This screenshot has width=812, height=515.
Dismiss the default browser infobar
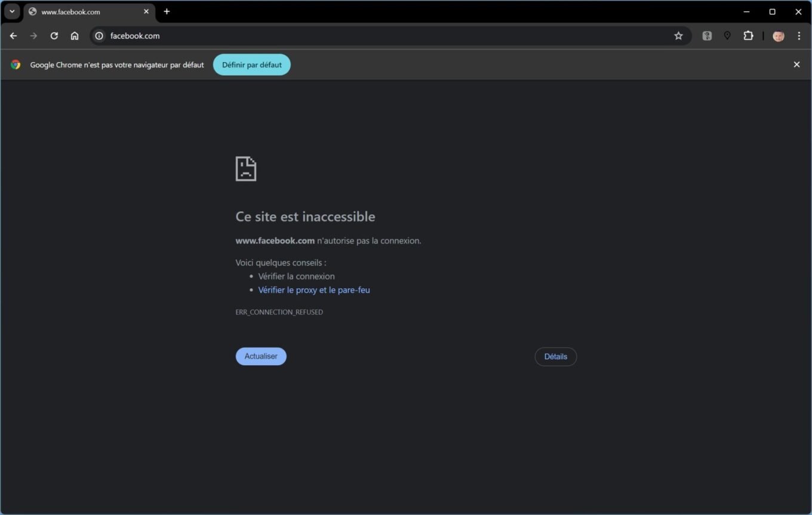[796, 64]
